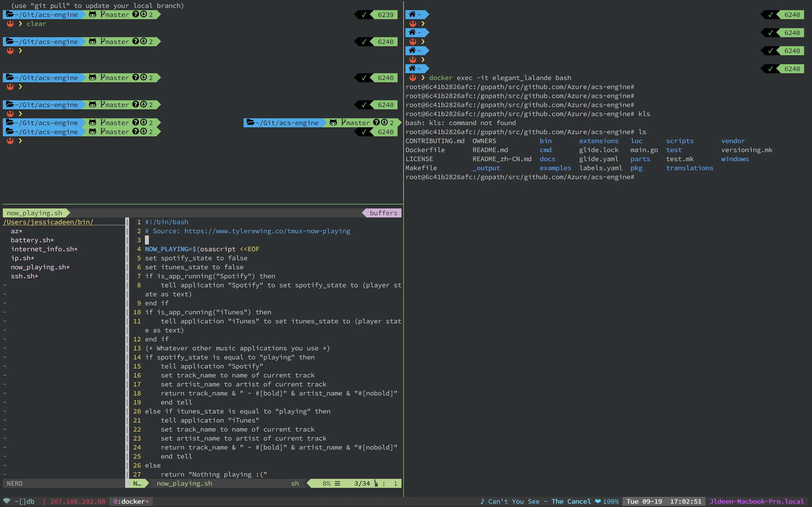Image resolution: width=812 pixels, height=507 pixels.
Task: Click the git branch icon before master
Action: [102, 14]
